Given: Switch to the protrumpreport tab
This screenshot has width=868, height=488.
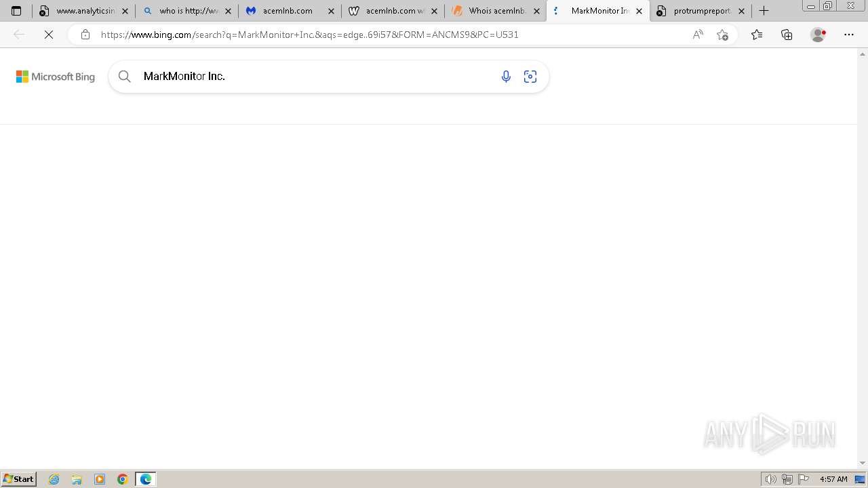Looking at the screenshot, I should coord(701,11).
